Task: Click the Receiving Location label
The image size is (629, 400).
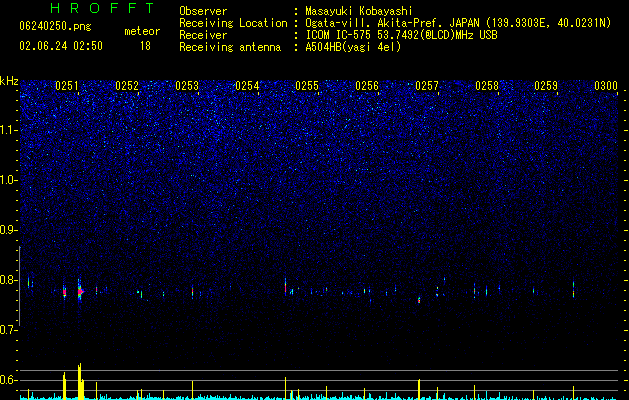Action: 233,23
